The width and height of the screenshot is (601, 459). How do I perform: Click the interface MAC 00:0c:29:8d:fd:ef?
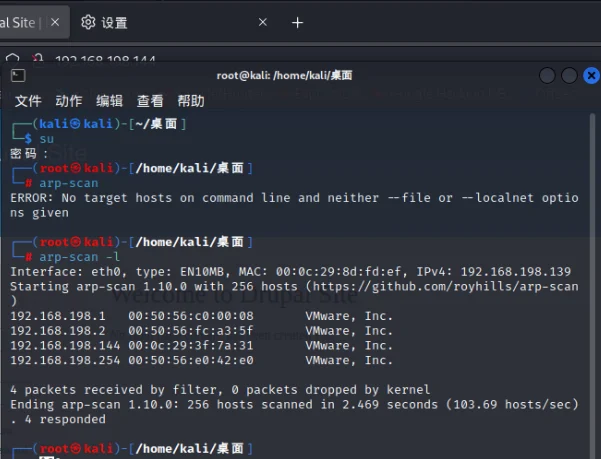338,272
